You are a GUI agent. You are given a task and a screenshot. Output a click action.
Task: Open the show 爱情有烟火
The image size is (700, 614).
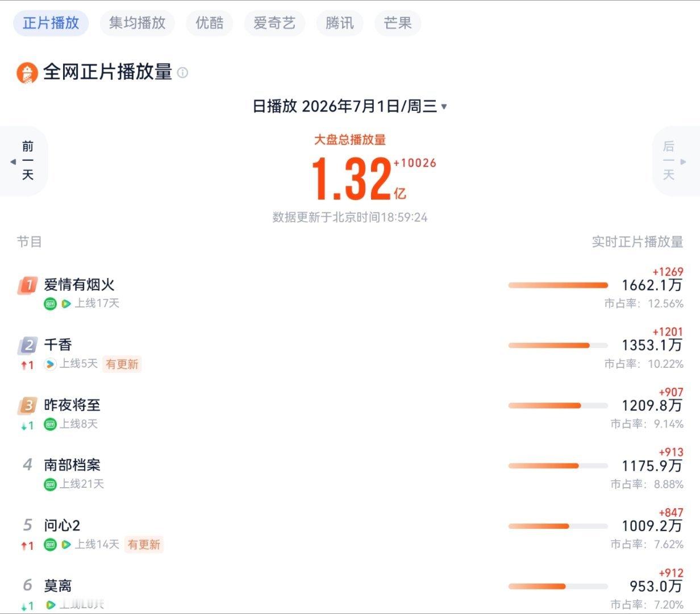pos(80,284)
